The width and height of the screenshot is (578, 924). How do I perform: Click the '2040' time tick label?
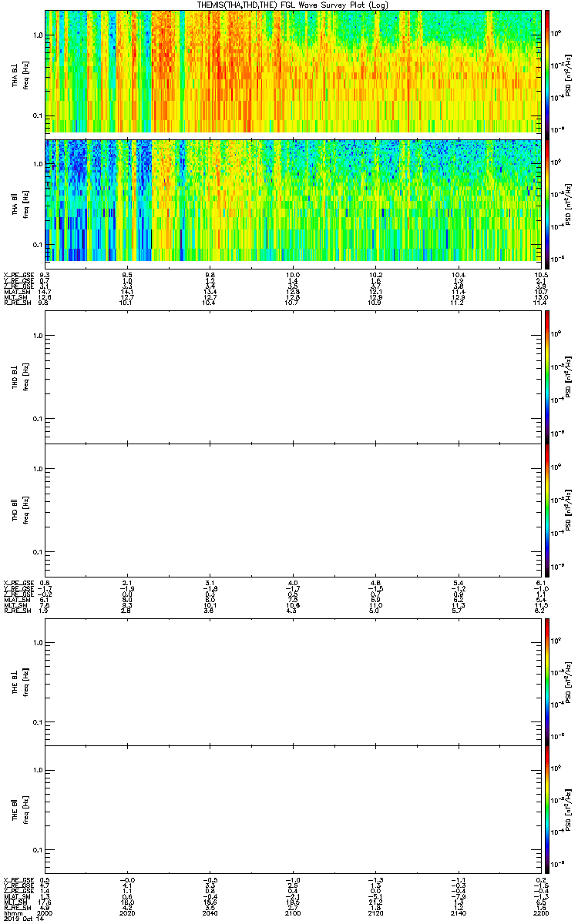click(x=210, y=912)
